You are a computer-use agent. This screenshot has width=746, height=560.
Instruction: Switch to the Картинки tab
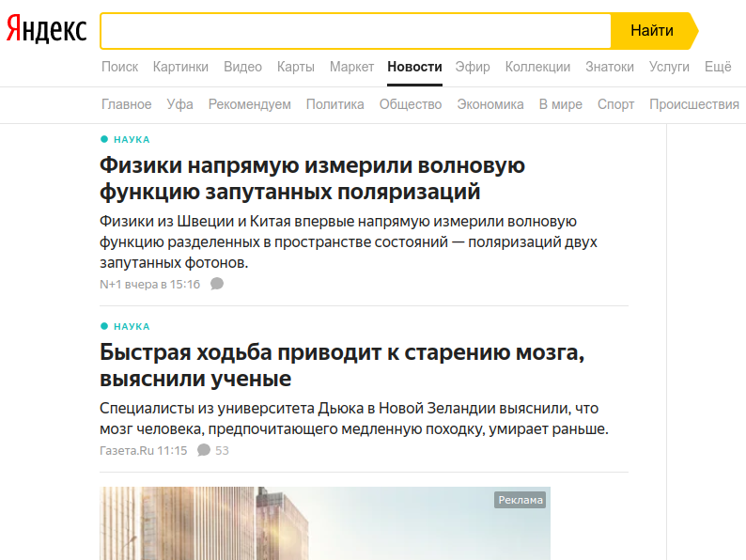click(180, 67)
